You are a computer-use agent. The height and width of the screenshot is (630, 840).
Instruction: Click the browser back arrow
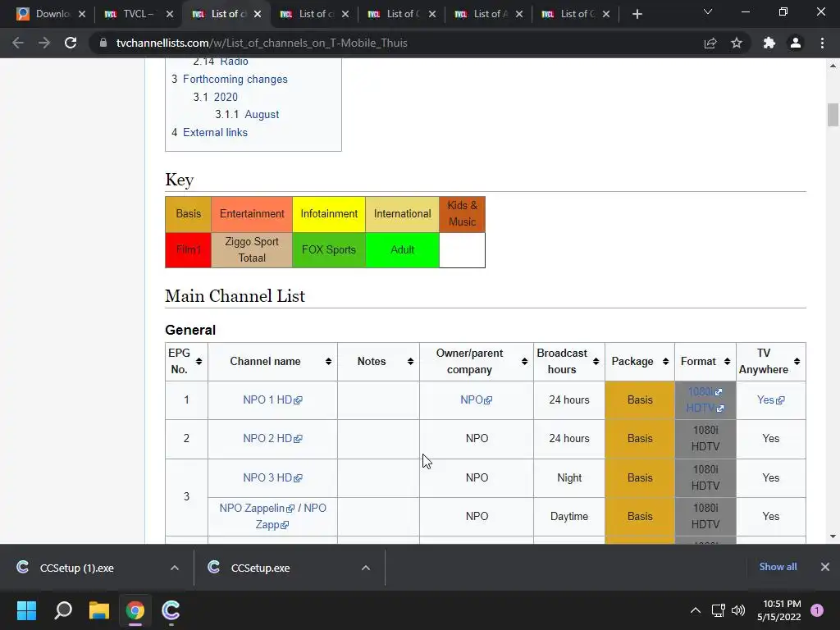[18, 43]
